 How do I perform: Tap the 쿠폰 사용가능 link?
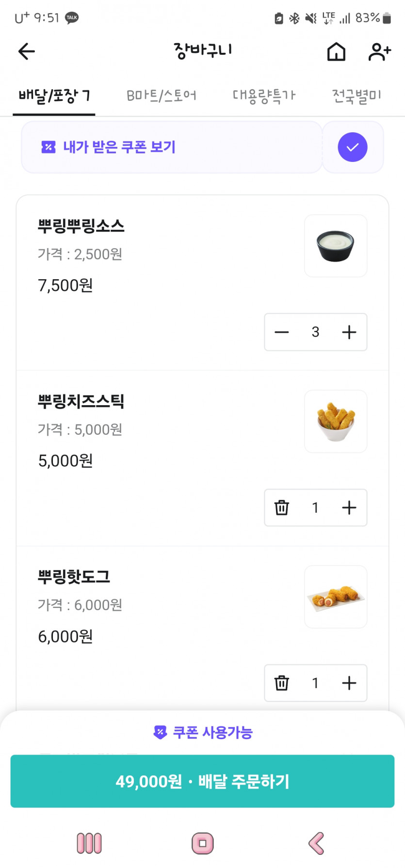pos(203,732)
